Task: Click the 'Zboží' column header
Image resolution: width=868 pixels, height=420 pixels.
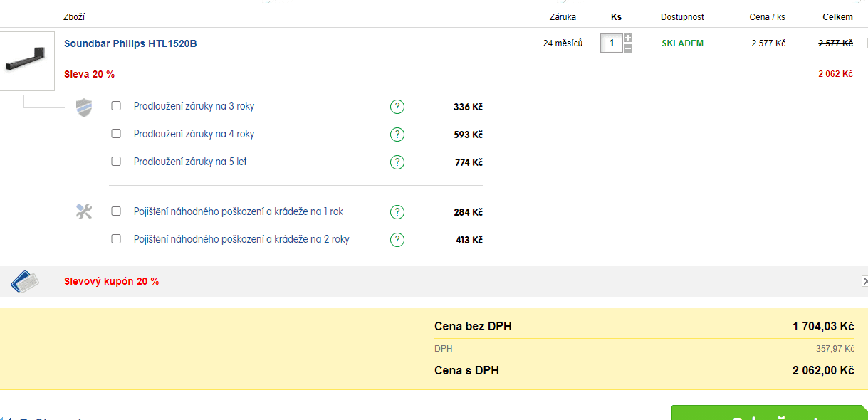Action: coord(74,17)
